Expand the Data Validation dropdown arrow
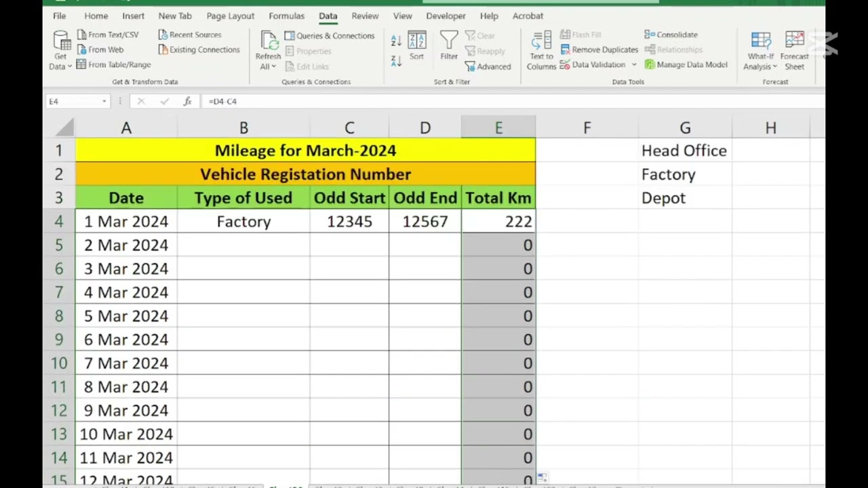This screenshot has width=868, height=488. (634, 64)
